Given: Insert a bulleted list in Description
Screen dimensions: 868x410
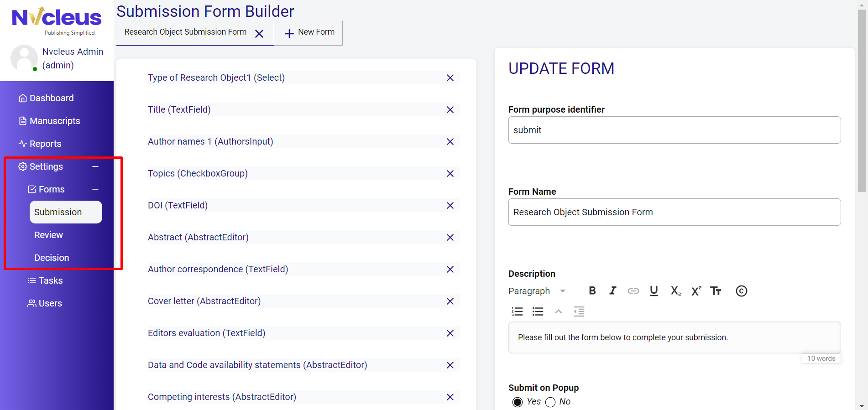Looking at the screenshot, I should pyautogui.click(x=538, y=311).
